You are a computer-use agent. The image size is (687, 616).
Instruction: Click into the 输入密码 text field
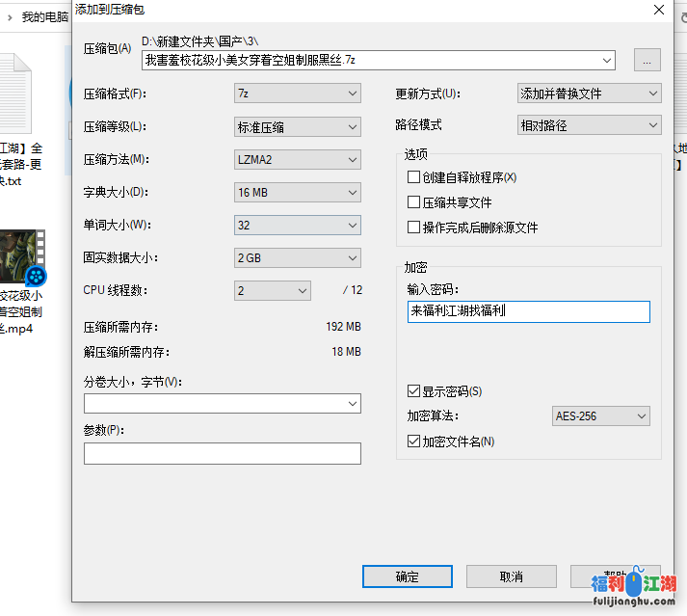[x=528, y=311]
